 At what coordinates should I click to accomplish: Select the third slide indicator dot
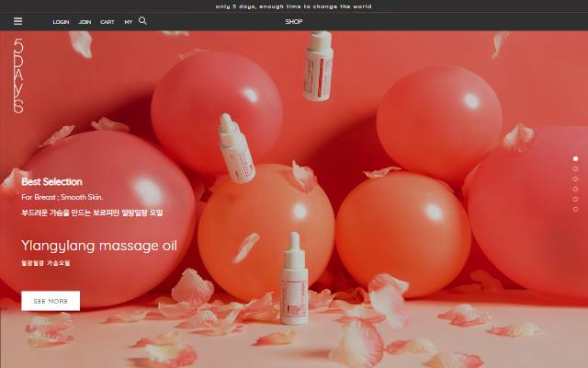click(576, 179)
